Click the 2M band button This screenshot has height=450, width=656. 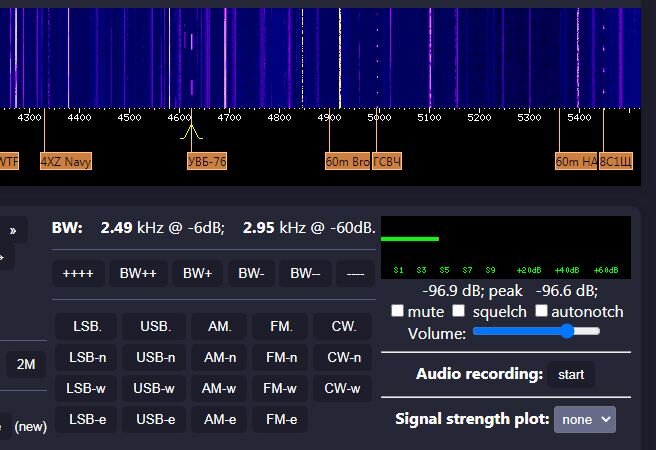[x=26, y=364]
